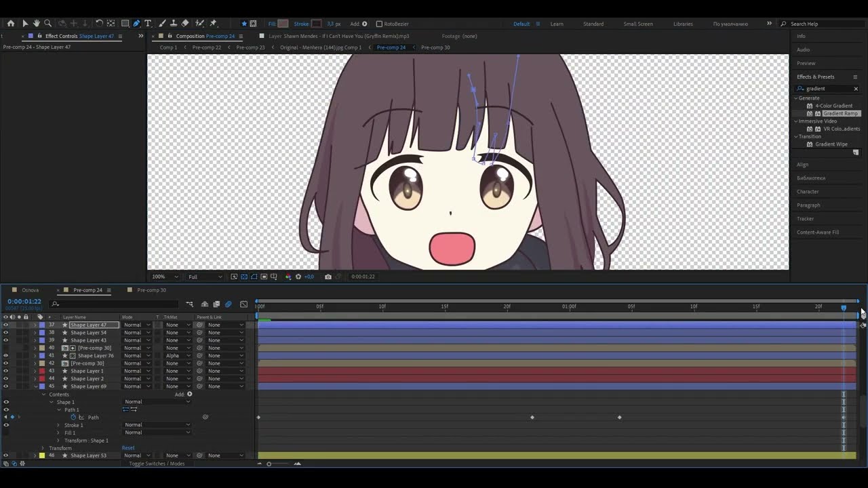Select the Small Screen workspace
Screen dimensions: 868x488
638,24
